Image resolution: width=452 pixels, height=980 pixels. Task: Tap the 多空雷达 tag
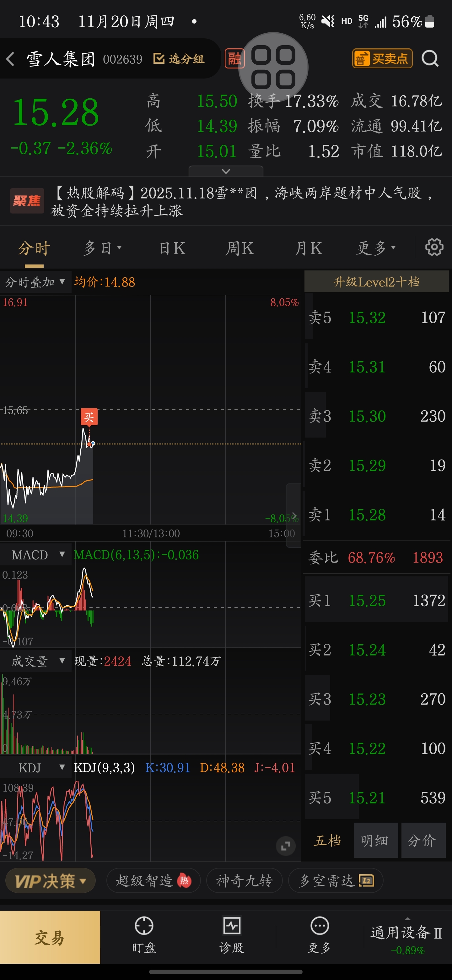(336, 881)
